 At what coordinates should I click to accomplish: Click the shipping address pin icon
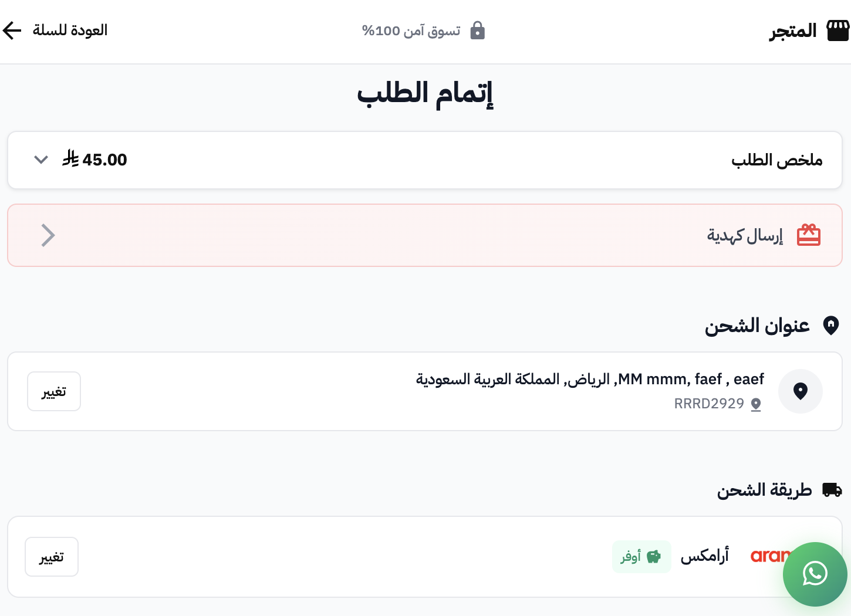pyautogui.click(x=830, y=325)
